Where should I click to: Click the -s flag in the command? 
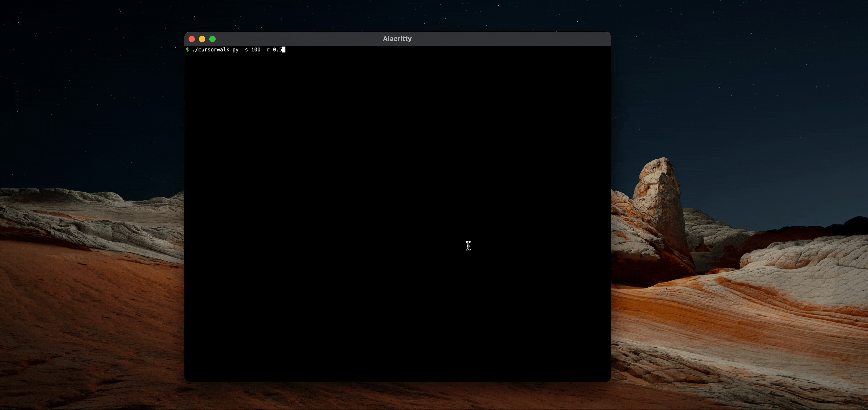[245, 50]
